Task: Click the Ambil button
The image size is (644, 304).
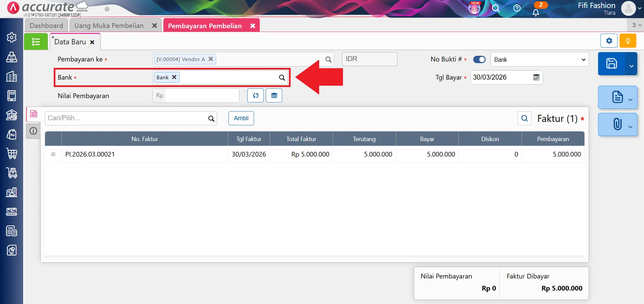Action: click(x=241, y=118)
